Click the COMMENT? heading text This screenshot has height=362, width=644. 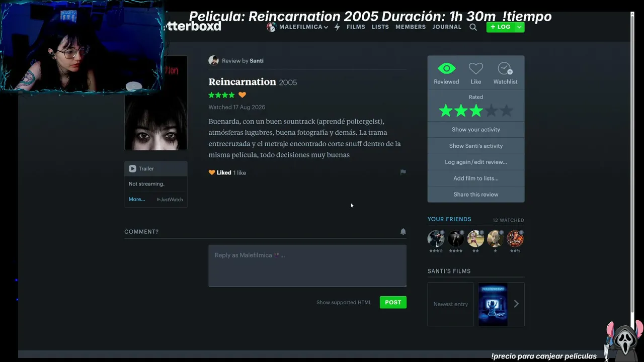141,232
